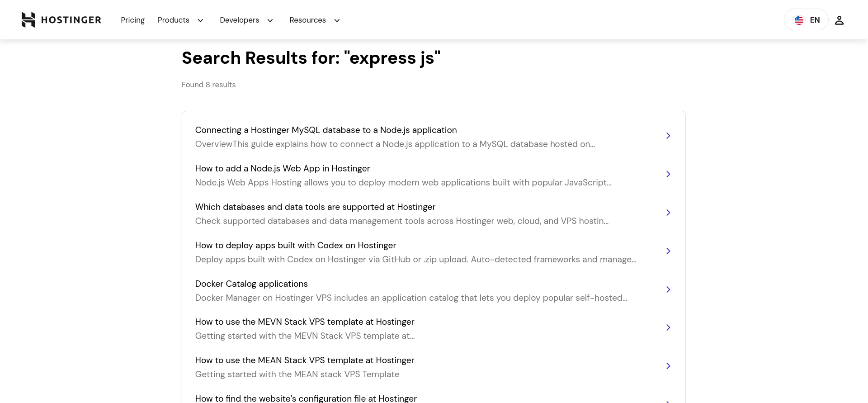Viewport: 868px width, 403px height.
Task: Open 'Docker Catalog applications' article
Action: pos(251,284)
